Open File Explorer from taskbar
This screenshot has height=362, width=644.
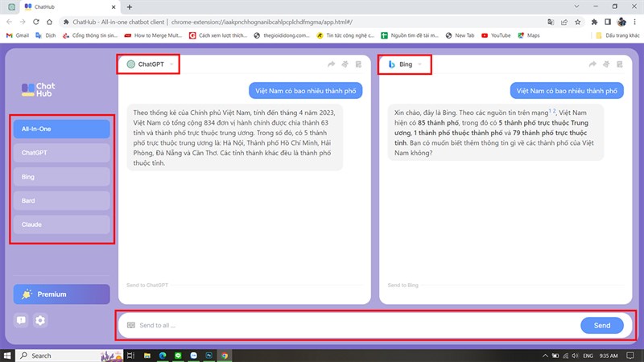(147, 356)
